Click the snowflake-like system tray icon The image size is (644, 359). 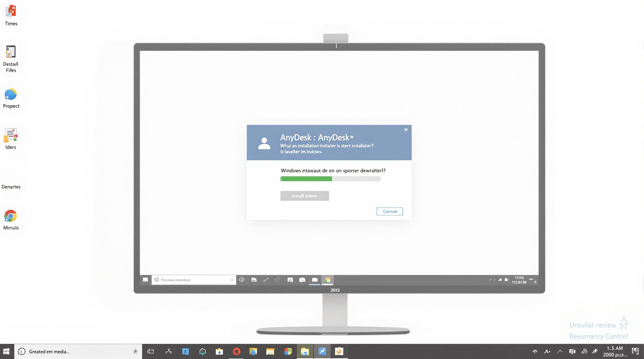tap(535, 352)
